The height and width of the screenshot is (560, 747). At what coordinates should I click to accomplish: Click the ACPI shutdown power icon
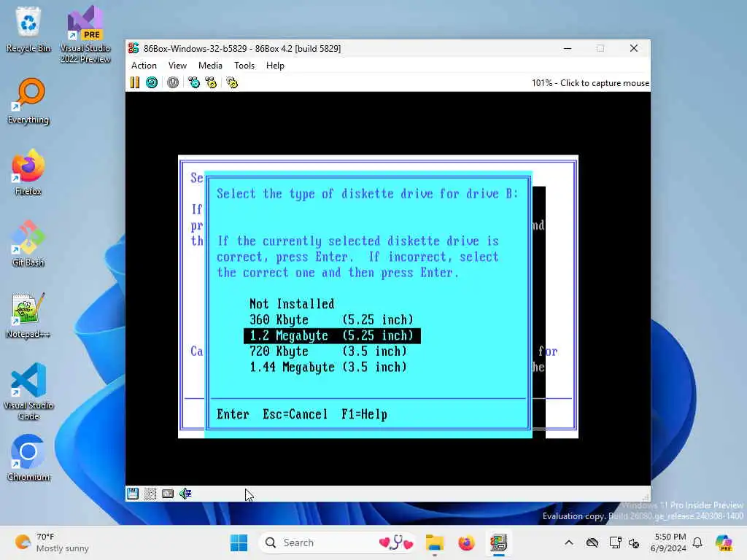tap(173, 83)
